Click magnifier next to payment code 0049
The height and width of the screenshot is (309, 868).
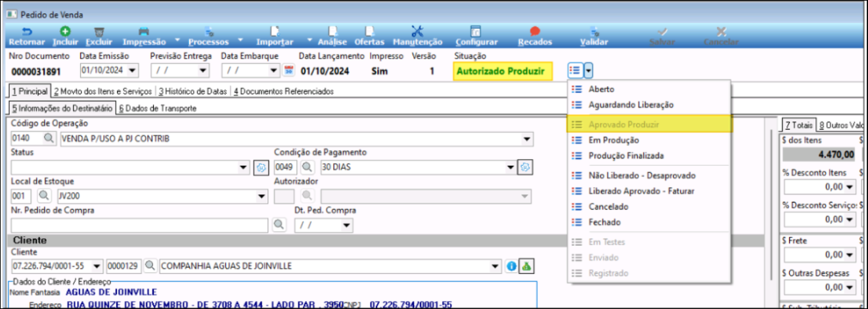(x=308, y=168)
